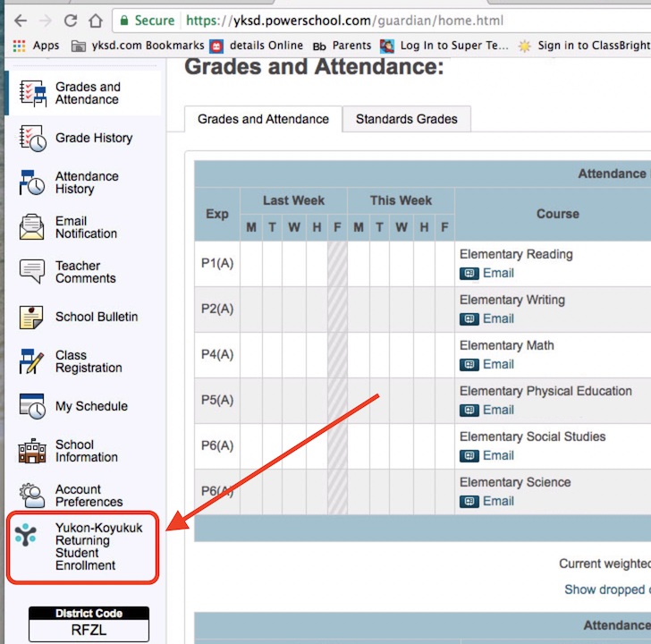This screenshot has width=651, height=644.
Task: Open Grade History icon in sidebar
Action: pos(32,138)
